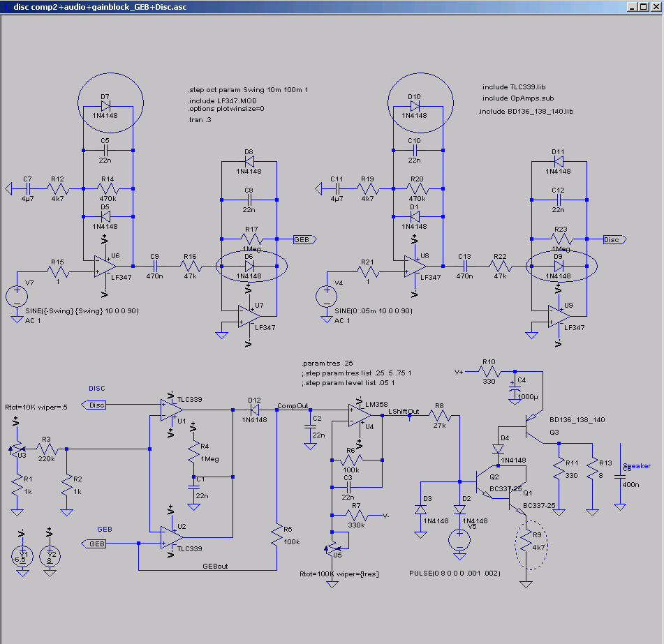Open the schematic window system icon
Image resolution: width=664 pixels, height=644 pixels.
pos(7,7)
